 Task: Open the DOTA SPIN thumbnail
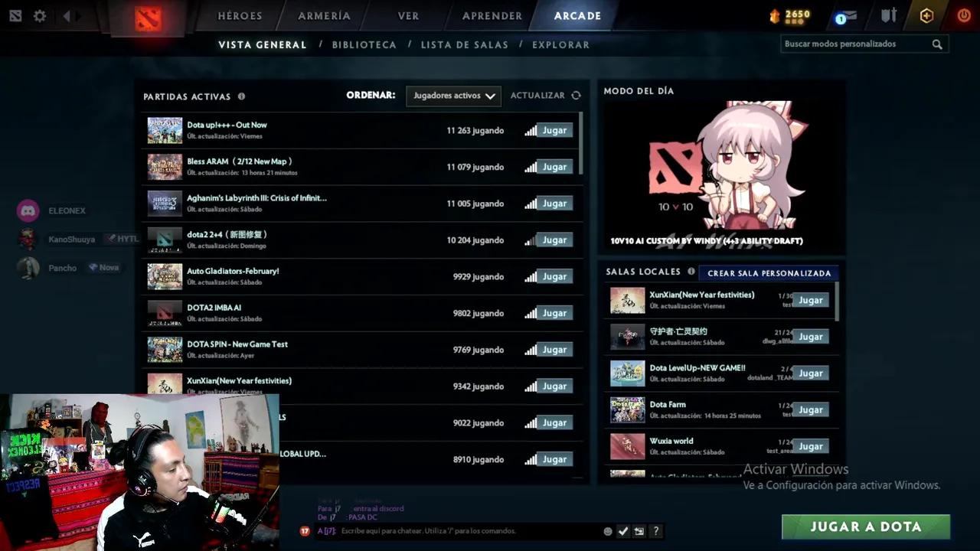point(165,350)
